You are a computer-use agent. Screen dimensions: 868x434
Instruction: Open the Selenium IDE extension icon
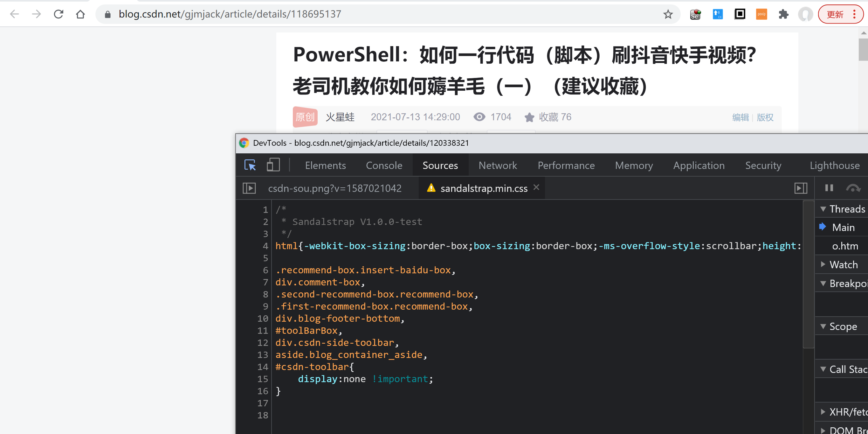coord(695,14)
